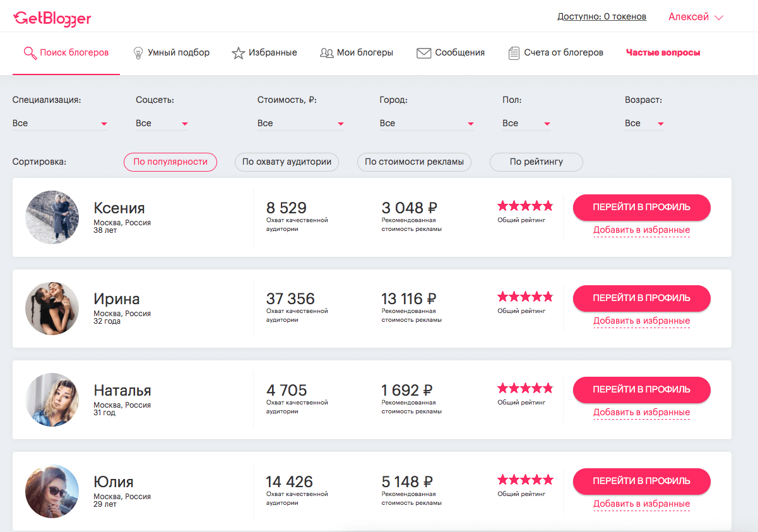Click the lightbulb icon for Умный подбор

(138, 53)
